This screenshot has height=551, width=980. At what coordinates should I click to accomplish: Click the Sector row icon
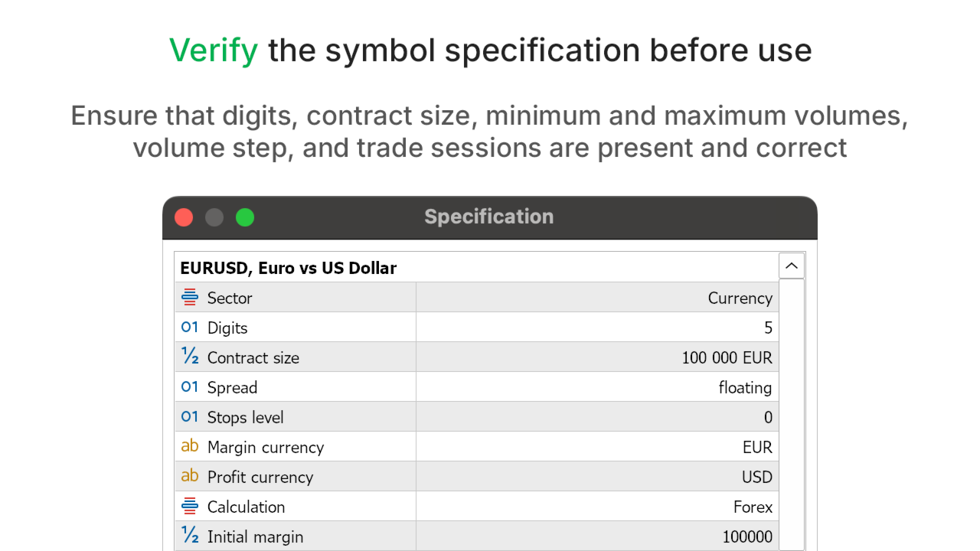[190, 298]
